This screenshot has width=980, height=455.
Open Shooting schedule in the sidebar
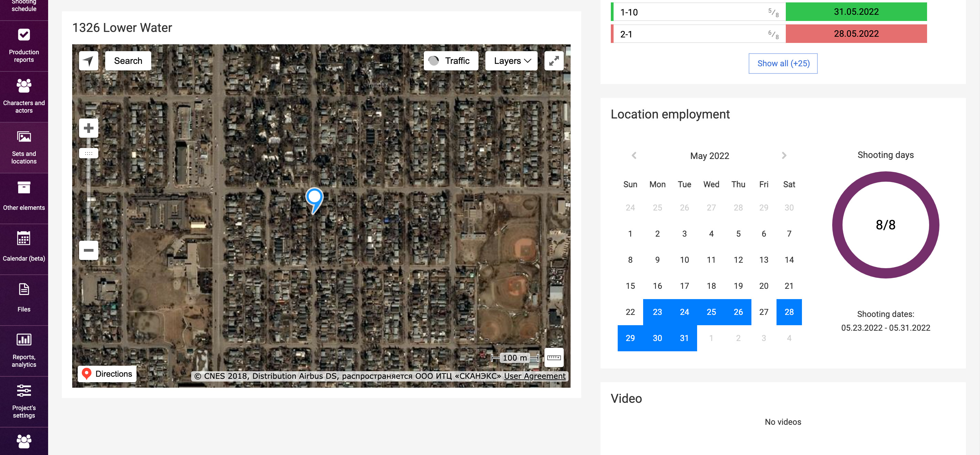tap(24, 8)
